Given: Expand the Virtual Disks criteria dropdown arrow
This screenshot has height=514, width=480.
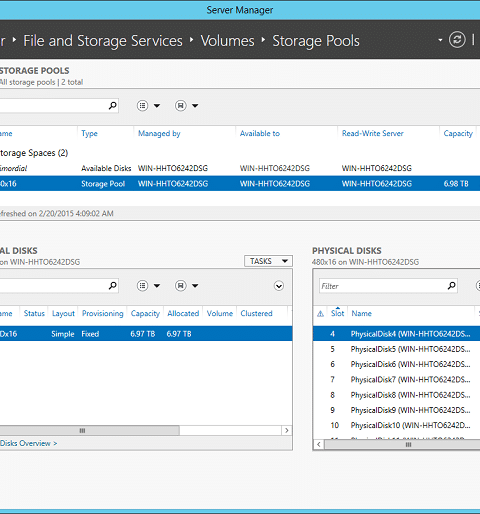Looking at the screenshot, I should tap(157, 286).
